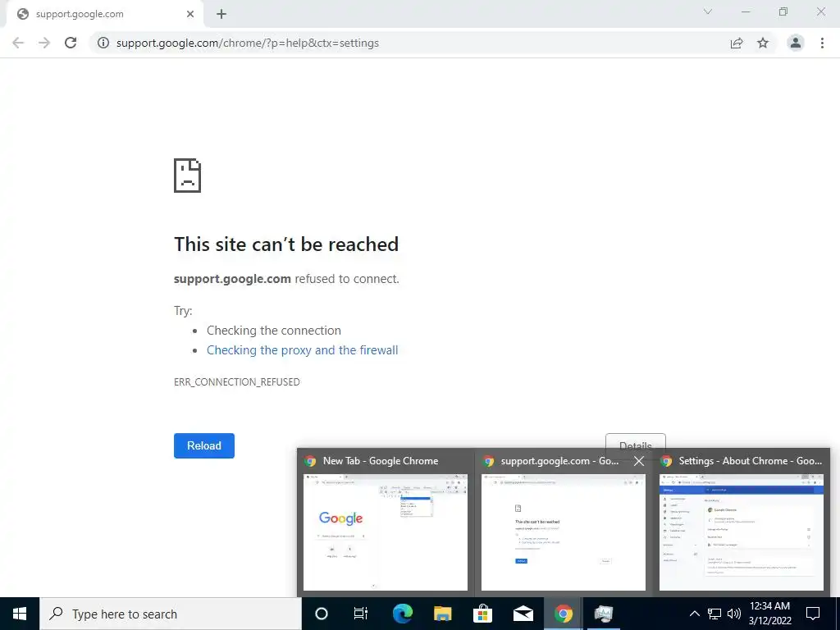Close the support.google.com preview thumbnail

(638, 461)
